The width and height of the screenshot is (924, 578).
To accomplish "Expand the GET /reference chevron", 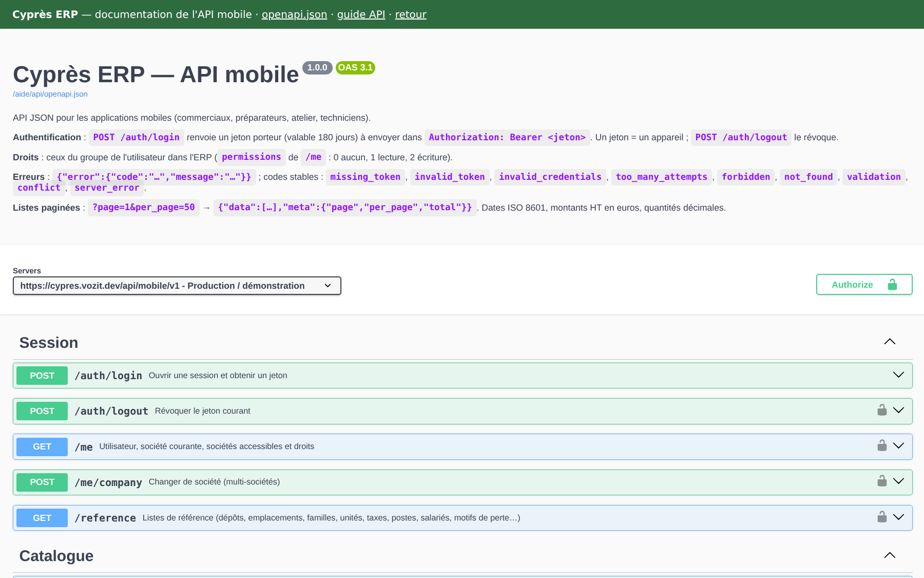I will point(898,517).
